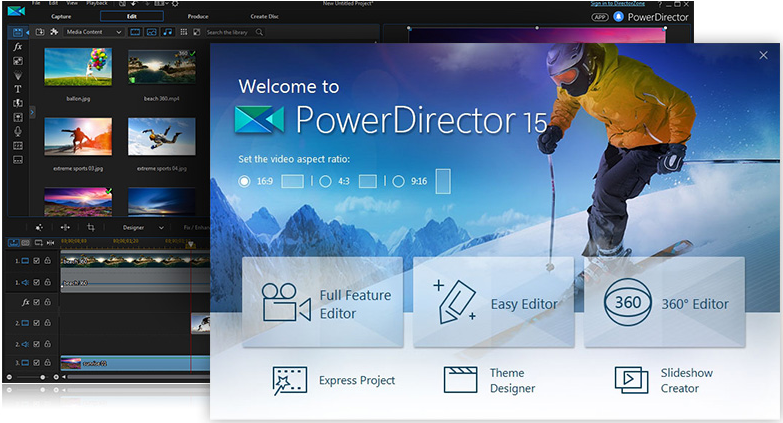Launch the 360° Editor
Viewport: 783px width, 423px height.
coord(665,303)
